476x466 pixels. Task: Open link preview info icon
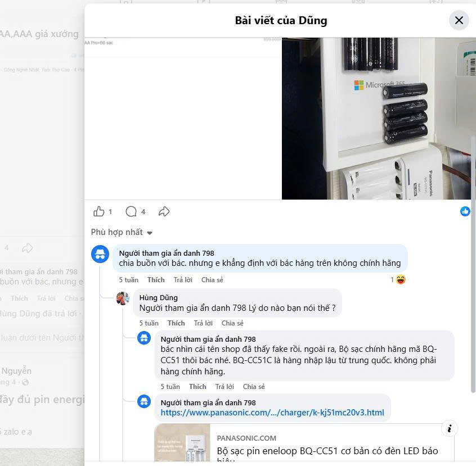tap(450, 428)
